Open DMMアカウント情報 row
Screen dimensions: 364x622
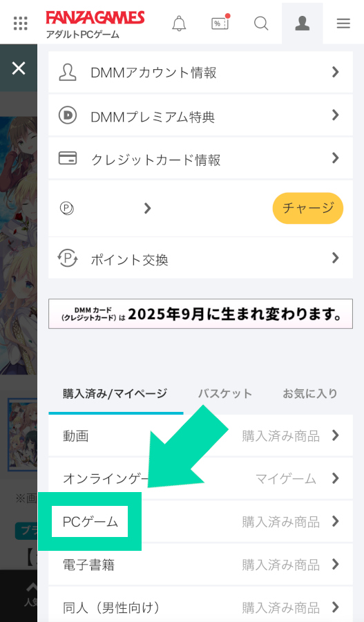coord(200,72)
